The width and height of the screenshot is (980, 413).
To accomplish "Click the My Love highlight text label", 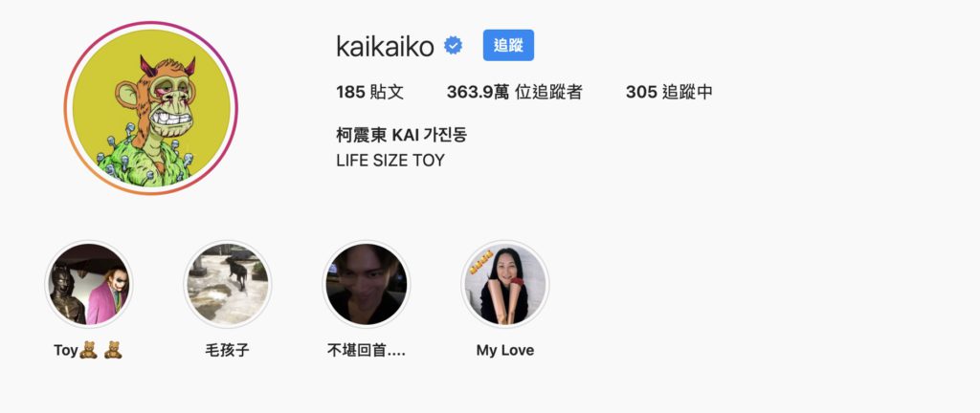I will [505, 351].
